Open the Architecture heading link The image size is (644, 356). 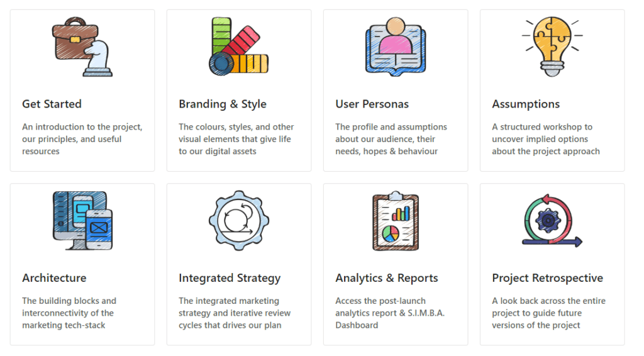[x=54, y=278]
